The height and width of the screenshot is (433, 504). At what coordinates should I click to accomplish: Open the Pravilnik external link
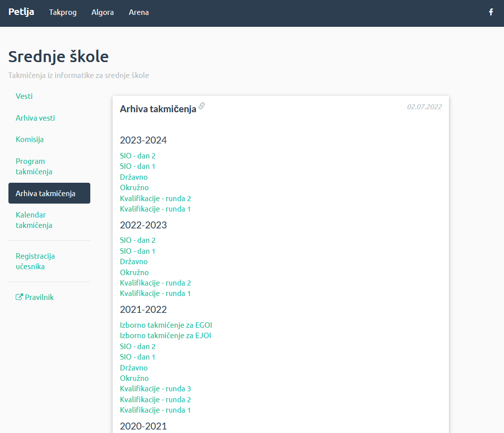click(x=35, y=297)
